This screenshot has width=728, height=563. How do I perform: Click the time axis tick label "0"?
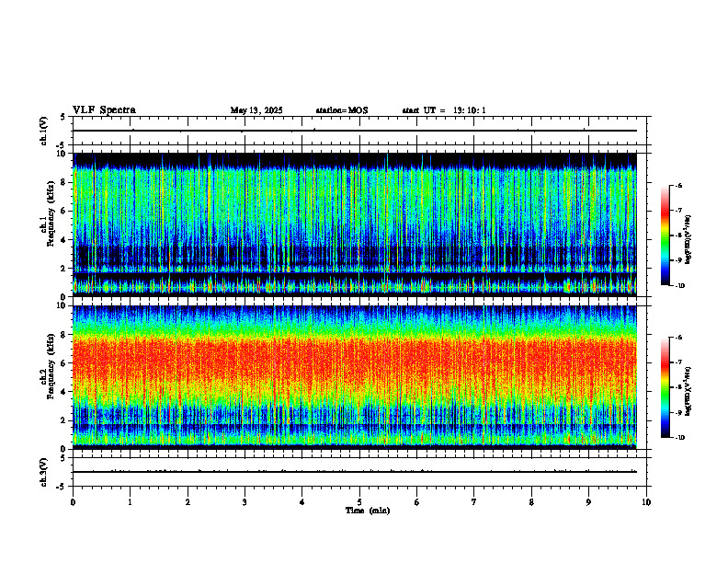tap(73, 502)
